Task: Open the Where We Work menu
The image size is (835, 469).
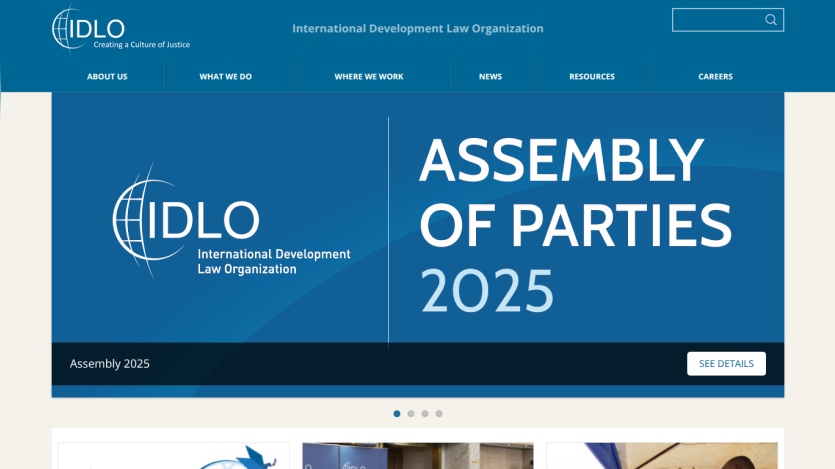Action: [x=369, y=77]
